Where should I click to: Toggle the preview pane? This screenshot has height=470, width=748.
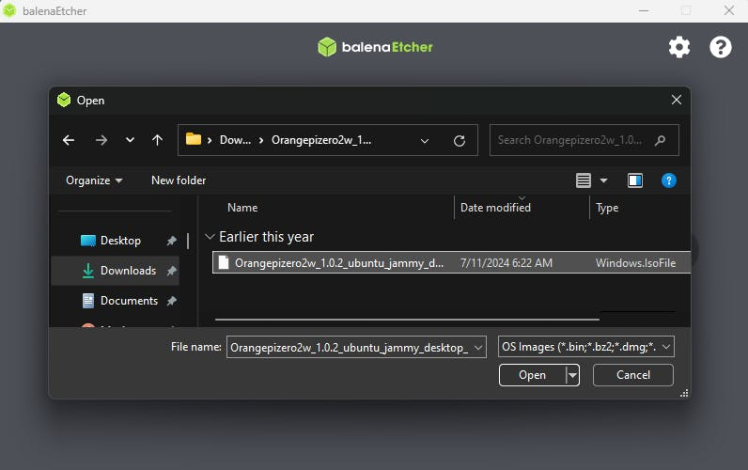(x=635, y=180)
